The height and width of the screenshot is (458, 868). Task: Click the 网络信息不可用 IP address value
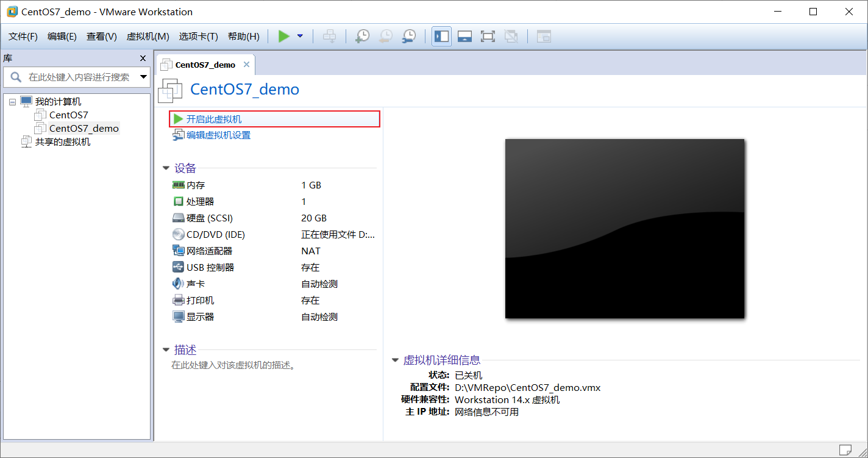click(x=486, y=412)
